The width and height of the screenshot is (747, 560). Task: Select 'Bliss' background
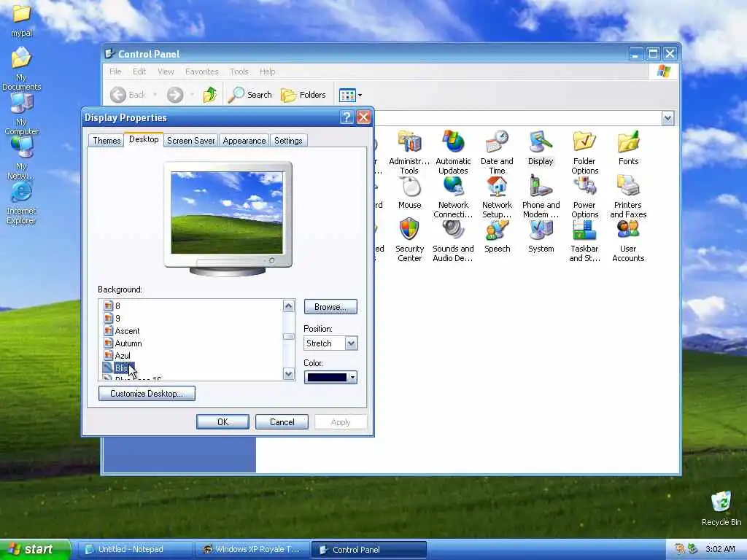pyautogui.click(x=119, y=368)
